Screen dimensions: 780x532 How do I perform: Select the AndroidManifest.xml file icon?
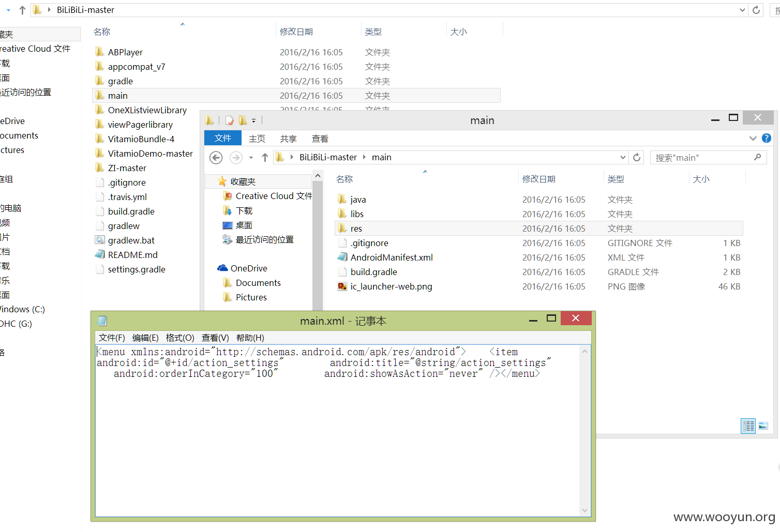(342, 257)
